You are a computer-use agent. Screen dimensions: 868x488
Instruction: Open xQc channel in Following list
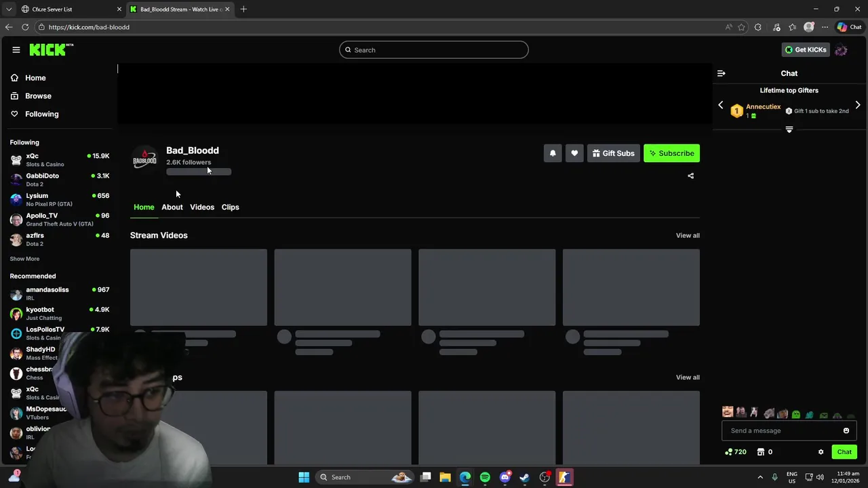click(x=60, y=160)
